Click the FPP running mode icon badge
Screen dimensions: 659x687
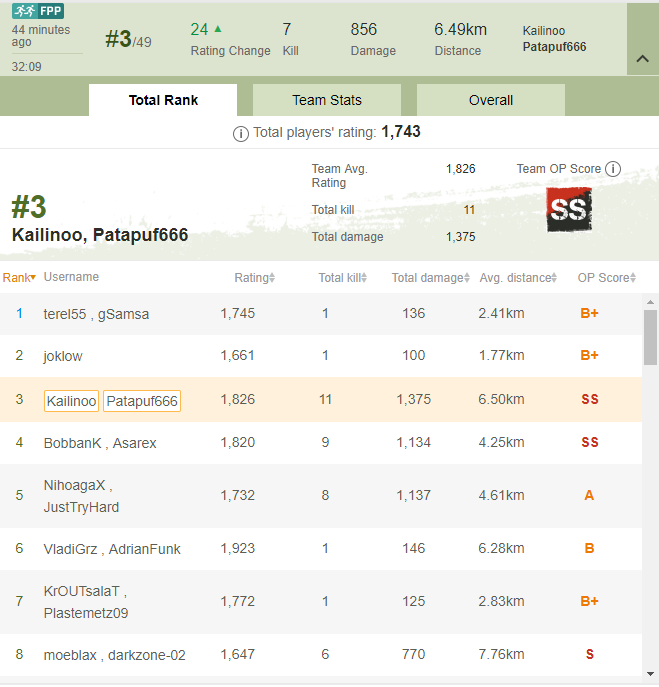(x=38, y=11)
